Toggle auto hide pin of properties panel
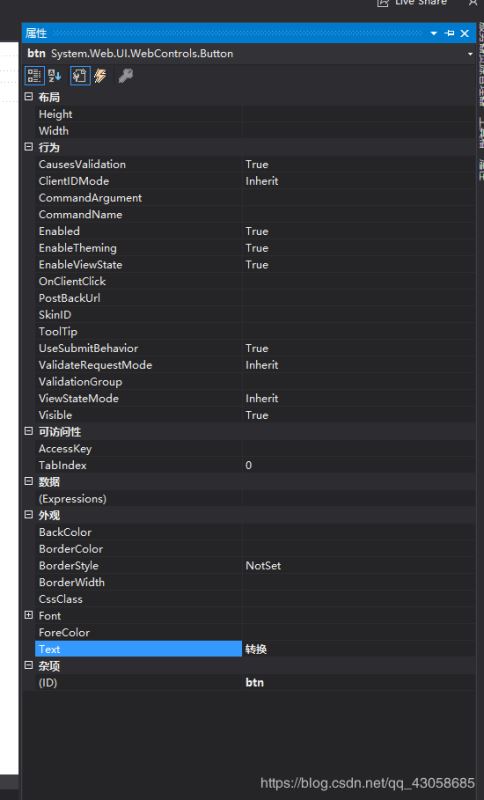This screenshot has height=800, width=484. (x=449, y=33)
